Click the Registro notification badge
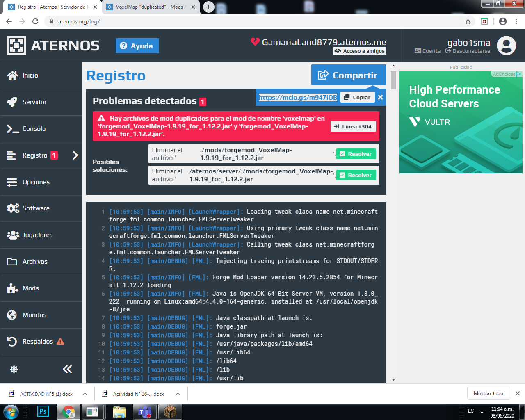 pyautogui.click(x=54, y=155)
